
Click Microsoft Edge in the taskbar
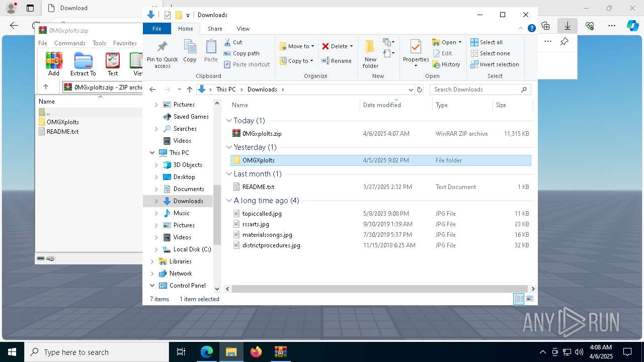pyautogui.click(x=207, y=352)
